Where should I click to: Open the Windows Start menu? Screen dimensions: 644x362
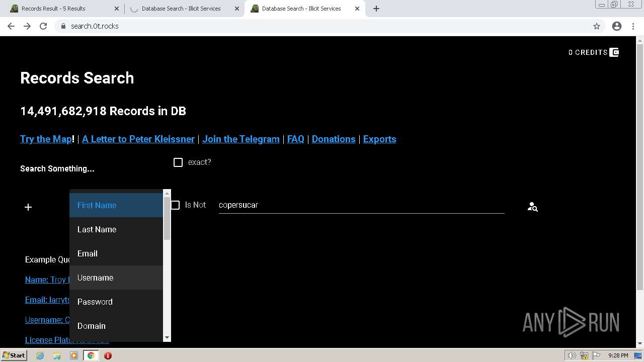coord(14,355)
